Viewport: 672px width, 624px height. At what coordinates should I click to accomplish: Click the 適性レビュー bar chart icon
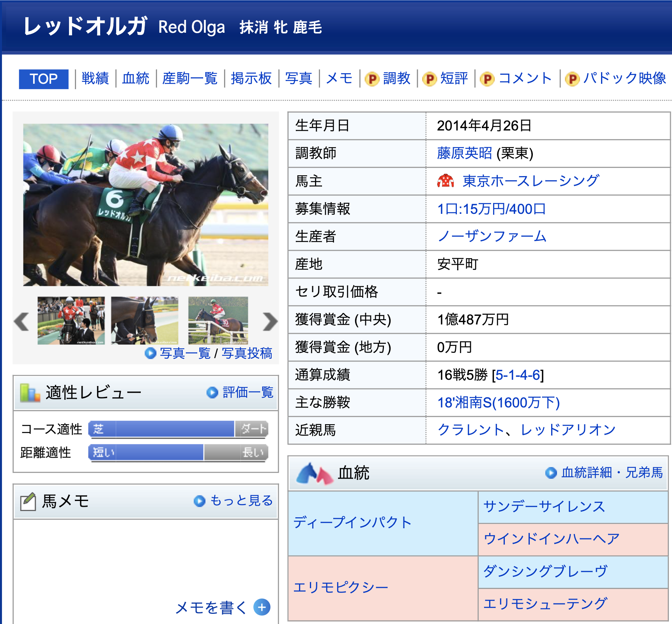coord(30,393)
